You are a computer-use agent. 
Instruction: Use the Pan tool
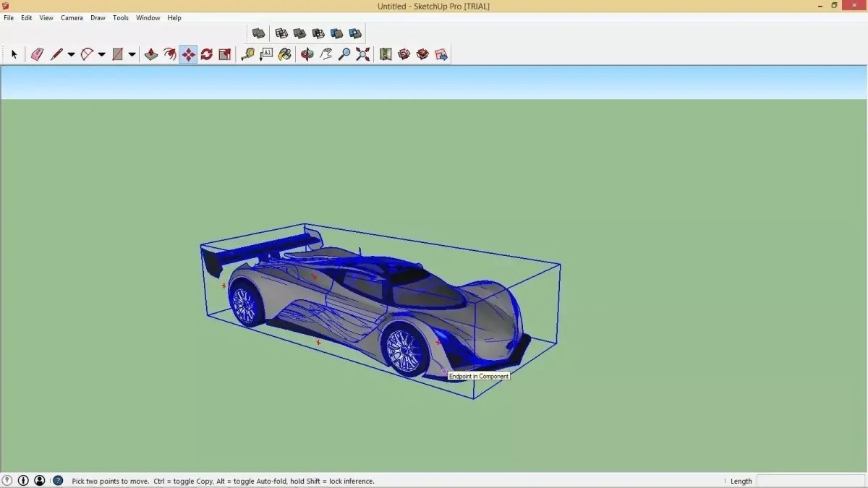[x=324, y=53]
